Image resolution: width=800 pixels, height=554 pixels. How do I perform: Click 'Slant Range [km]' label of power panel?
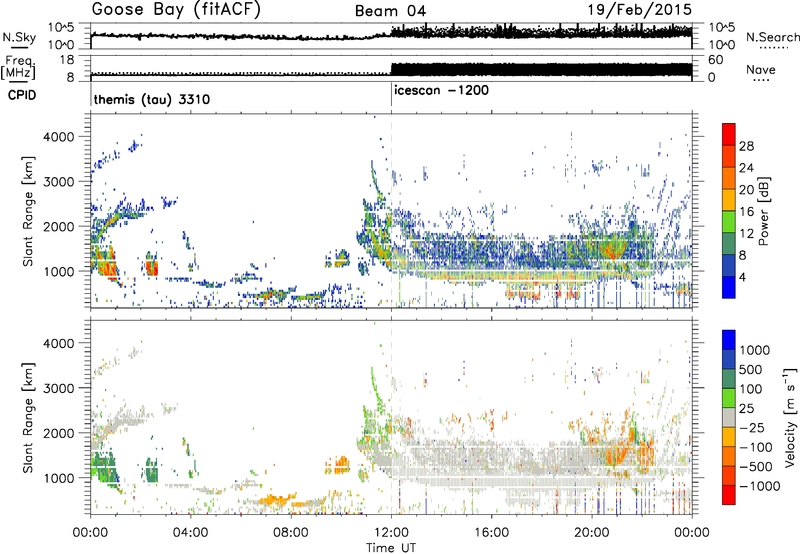tap(28, 211)
